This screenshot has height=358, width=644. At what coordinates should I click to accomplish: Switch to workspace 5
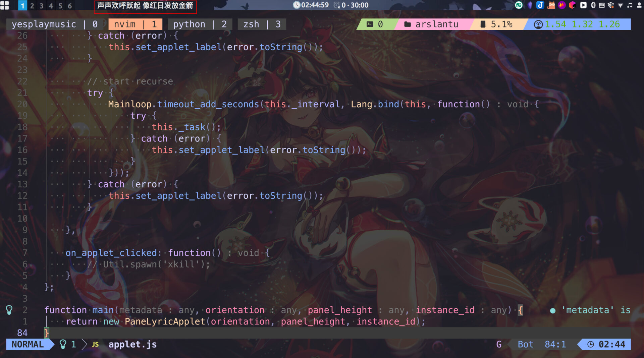(60, 5)
